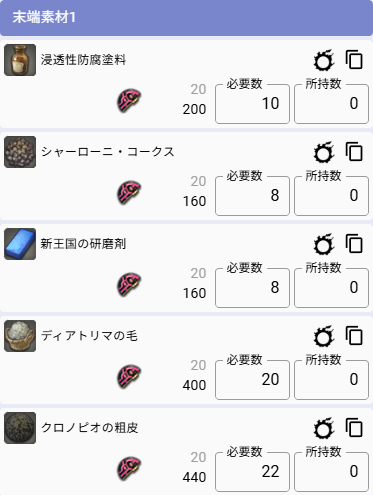
Task: Click the meteor icon for ディアトリマの毛
Action: pos(324,336)
